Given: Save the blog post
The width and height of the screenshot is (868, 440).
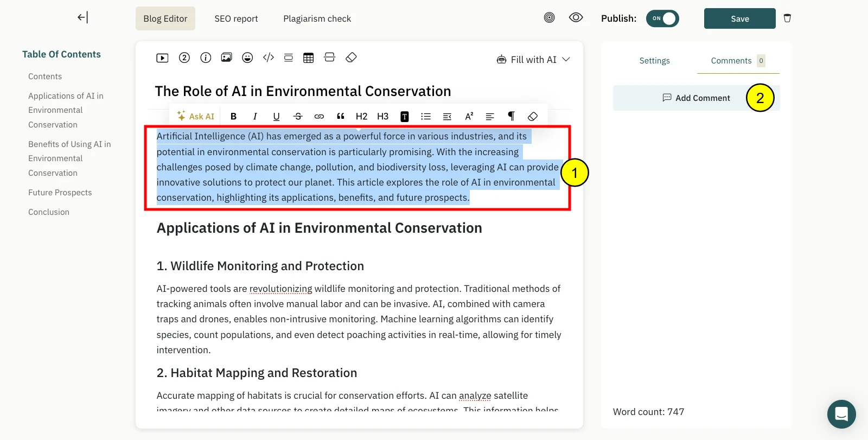Looking at the screenshot, I should click(740, 18).
